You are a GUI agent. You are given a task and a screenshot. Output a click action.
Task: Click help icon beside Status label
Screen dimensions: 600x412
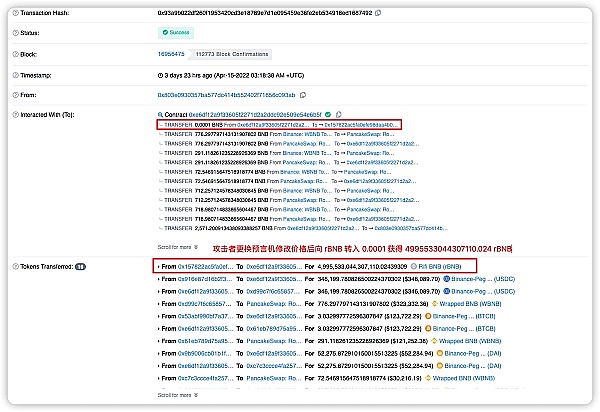16,33
